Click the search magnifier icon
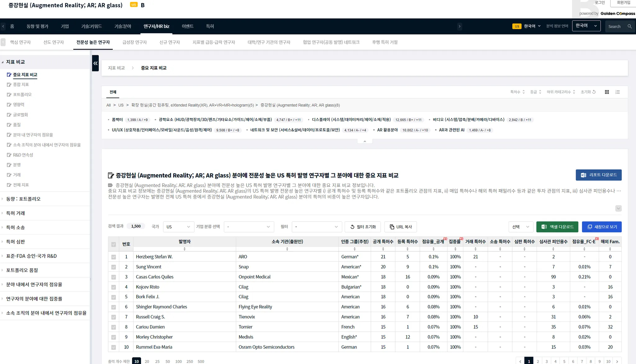The width and height of the screenshot is (636, 364). click(x=629, y=26)
